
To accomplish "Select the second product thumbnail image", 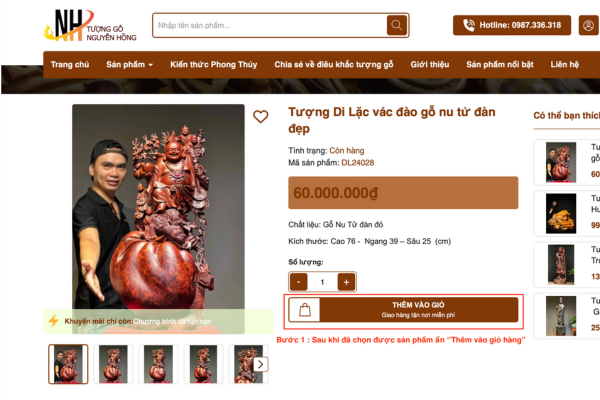I will click(113, 364).
